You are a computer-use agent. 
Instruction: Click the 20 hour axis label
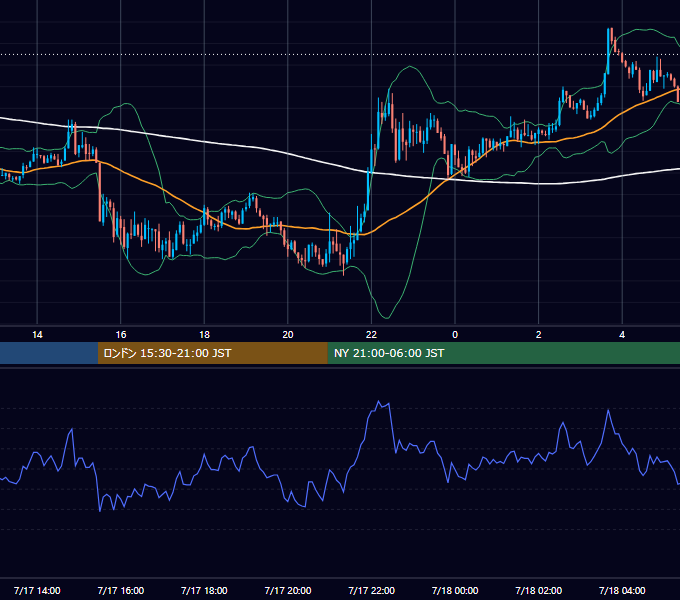pos(288,335)
